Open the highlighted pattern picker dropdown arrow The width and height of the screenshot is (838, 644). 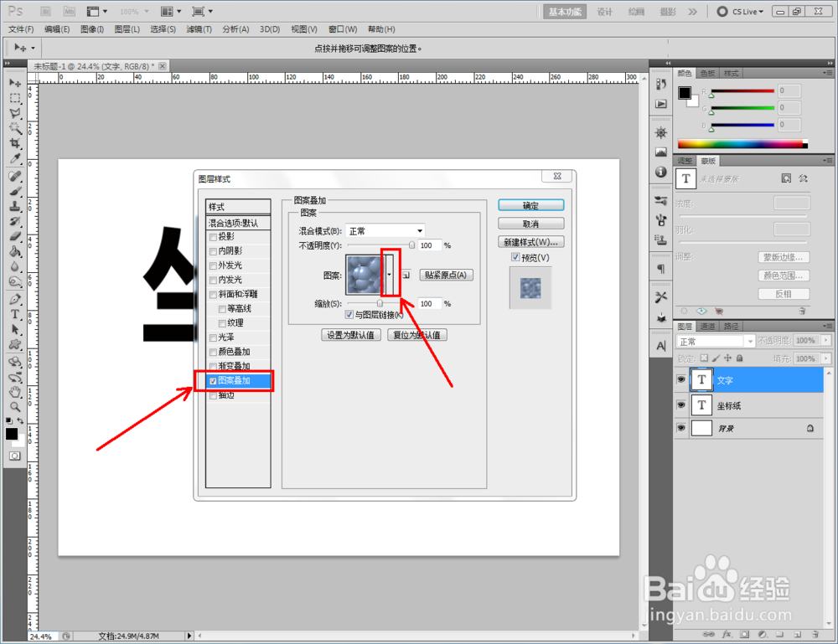tap(389, 274)
